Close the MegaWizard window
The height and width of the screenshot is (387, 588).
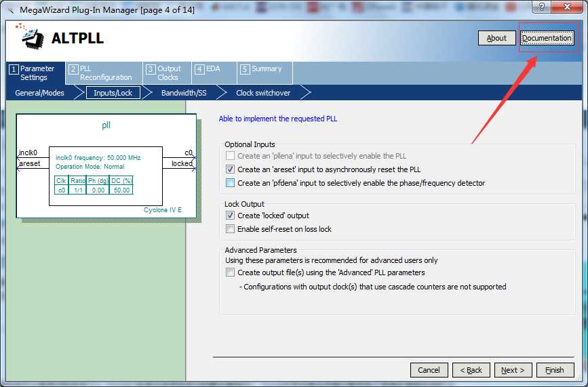pyautogui.click(x=568, y=7)
